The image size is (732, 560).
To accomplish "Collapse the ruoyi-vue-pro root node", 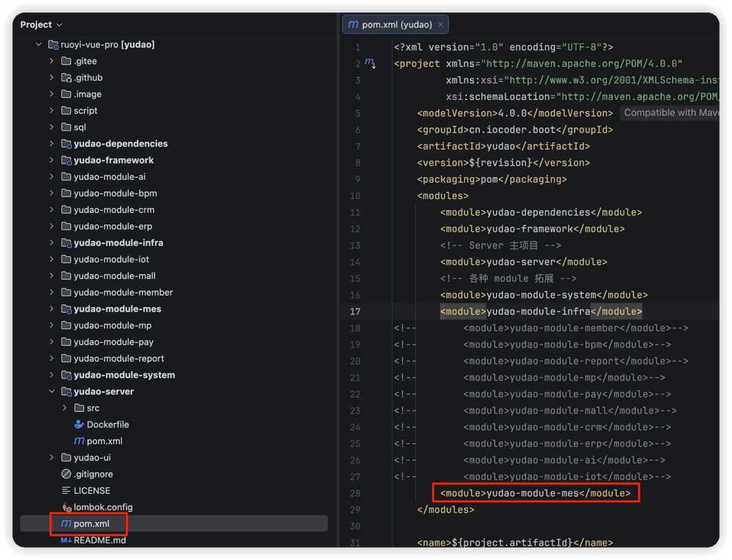I will tap(39, 44).
